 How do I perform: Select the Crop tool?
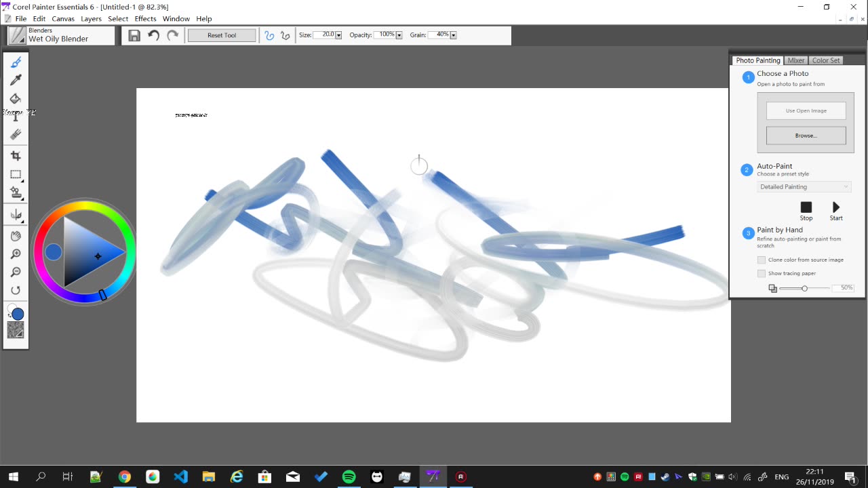16,155
